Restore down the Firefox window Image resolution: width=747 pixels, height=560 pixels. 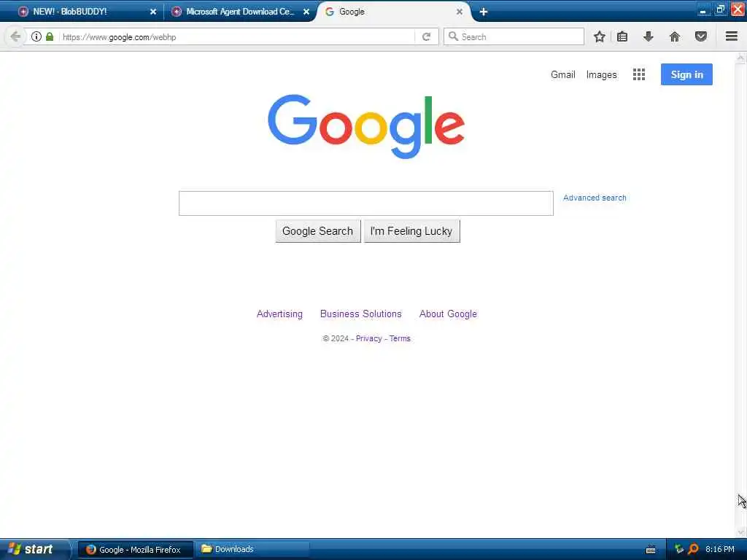click(x=720, y=10)
